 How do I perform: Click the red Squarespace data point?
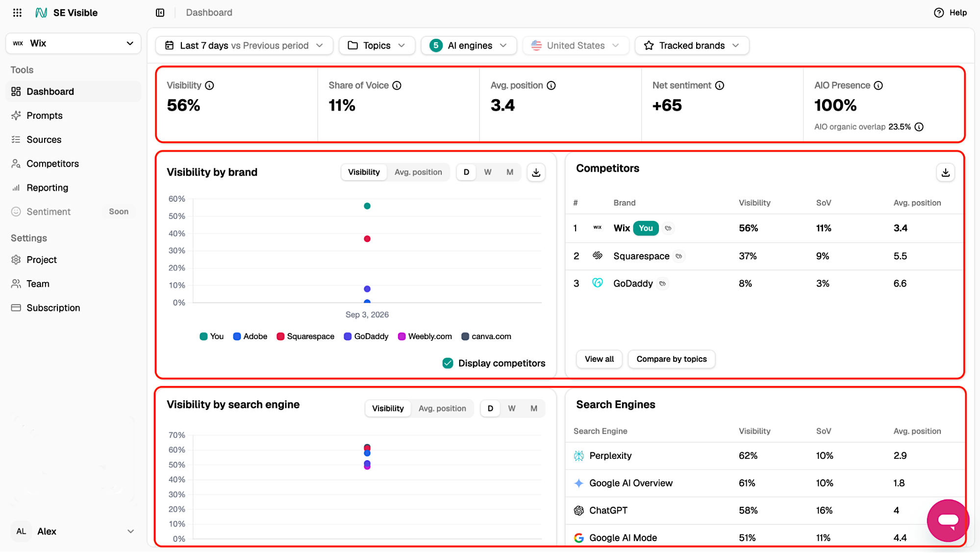[x=367, y=239]
